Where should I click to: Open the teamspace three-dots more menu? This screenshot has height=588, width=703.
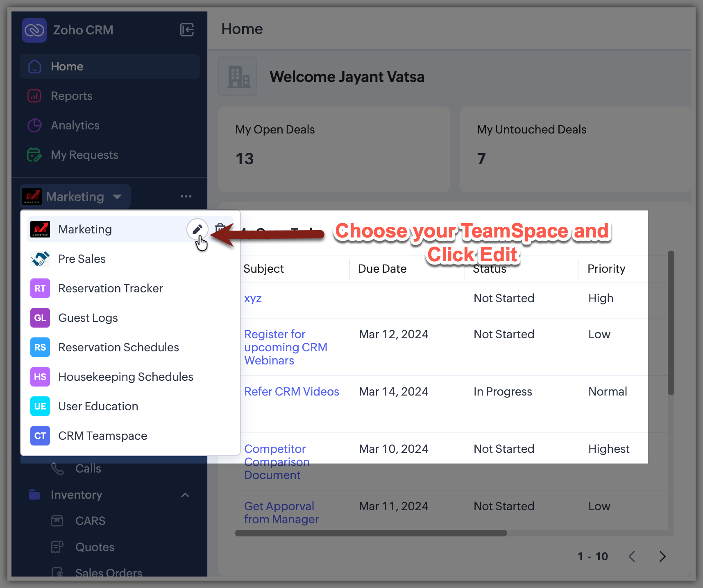[186, 197]
